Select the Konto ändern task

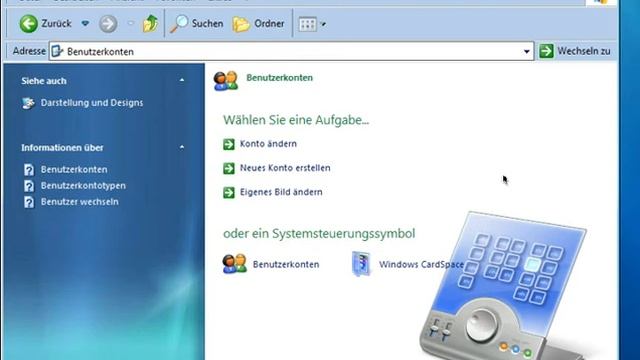pos(268,144)
